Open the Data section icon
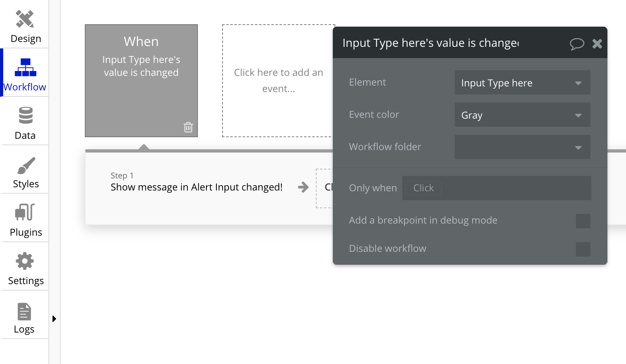626x364 pixels. 25,122
